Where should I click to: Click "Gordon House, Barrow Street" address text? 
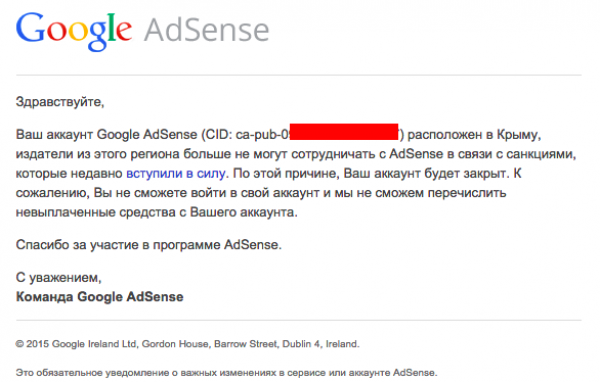209,344
